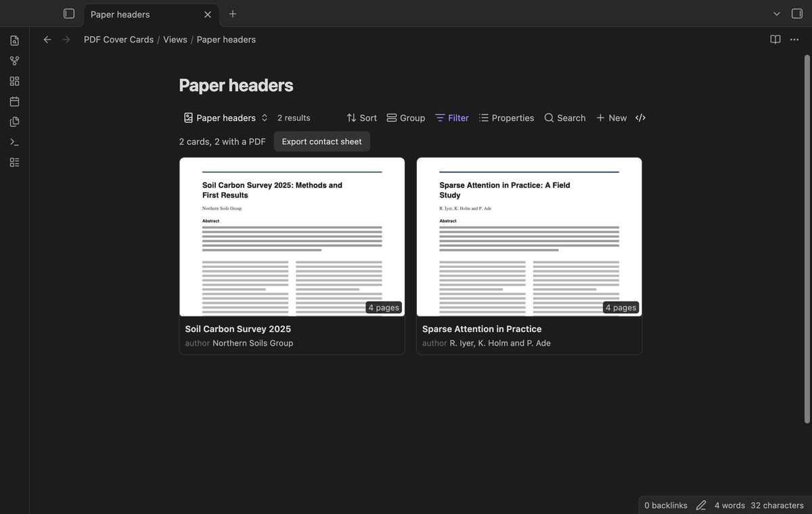Switch to reading view book icon
This screenshot has height=514, width=812.
(775, 39)
